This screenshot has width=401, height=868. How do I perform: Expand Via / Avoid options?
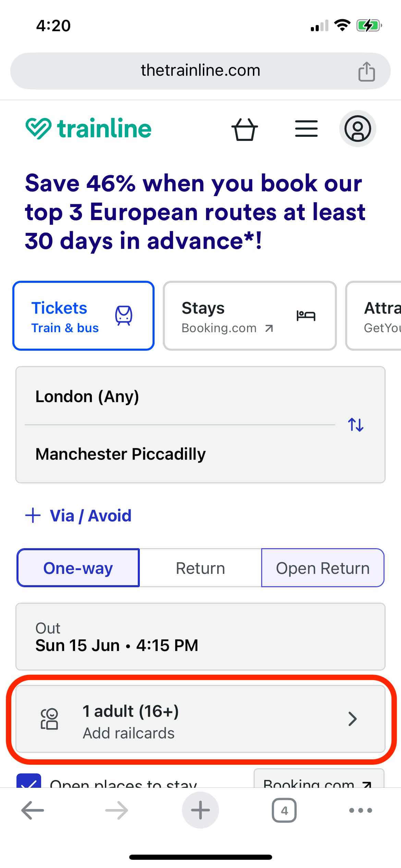(78, 516)
